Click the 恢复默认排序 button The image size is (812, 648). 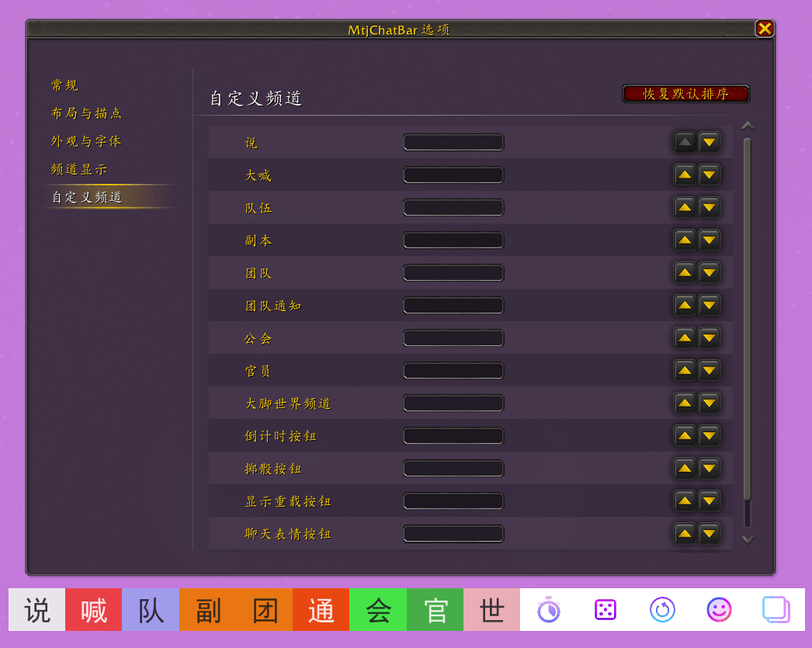(685, 94)
